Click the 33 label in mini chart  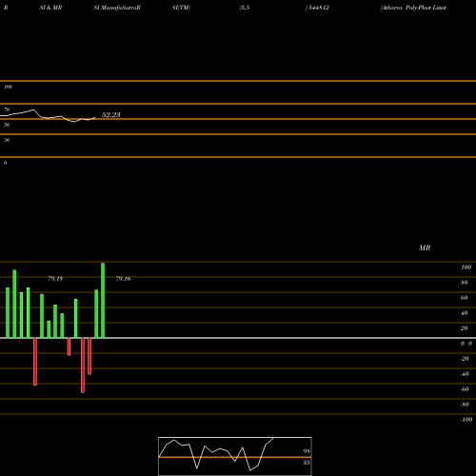pyautogui.click(x=307, y=463)
